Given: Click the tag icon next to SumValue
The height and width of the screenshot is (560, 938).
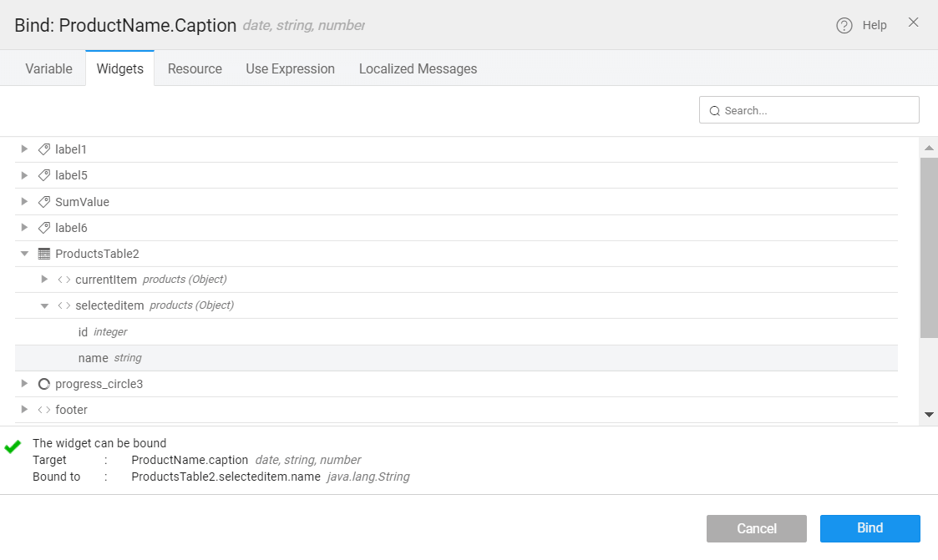Looking at the screenshot, I should (x=44, y=202).
